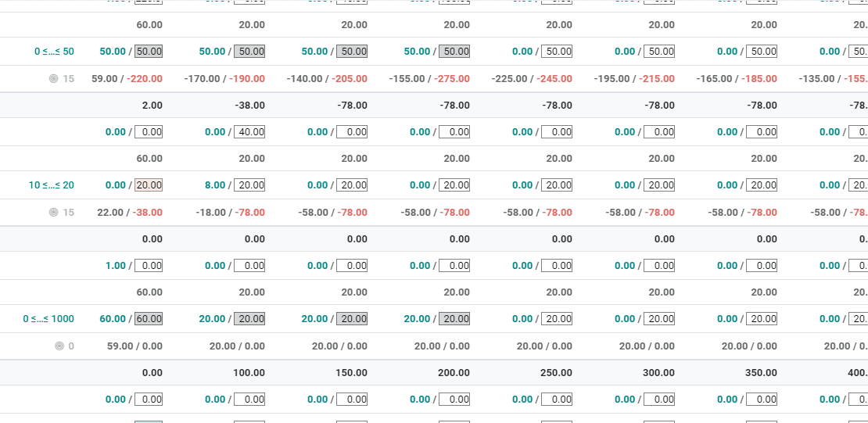Click the bold 2.00 cell
This screenshot has height=423, width=868.
(152, 106)
